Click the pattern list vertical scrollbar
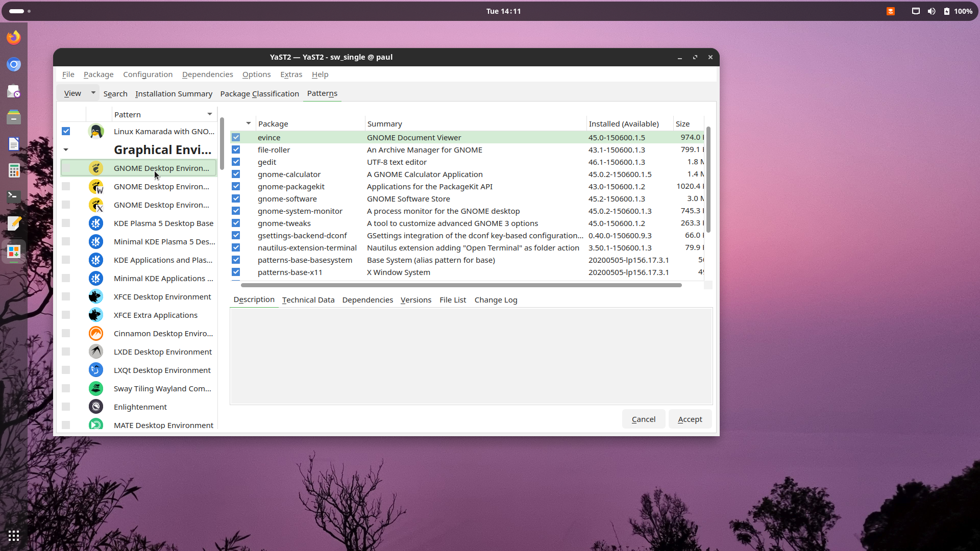 (x=222, y=143)
